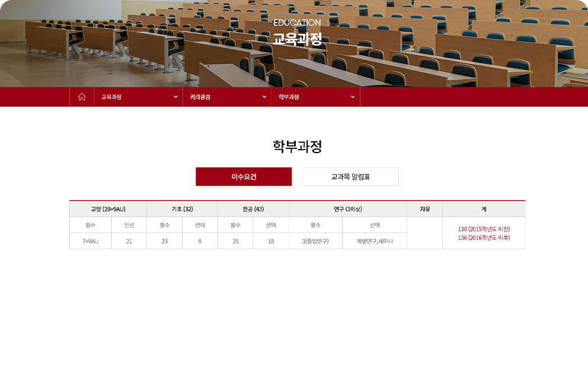Click the 기초 (32) table header
588x365 pixels.
(182, 209)
